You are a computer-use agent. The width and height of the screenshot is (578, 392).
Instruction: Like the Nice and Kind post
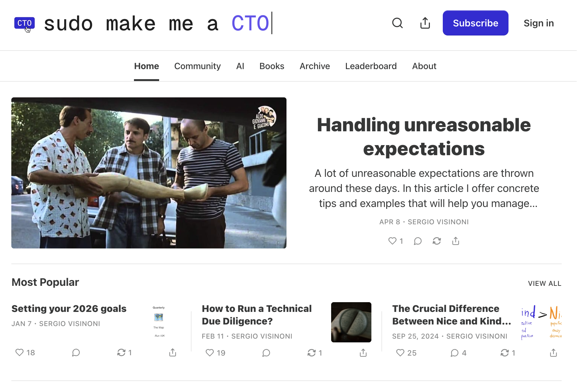pos(406,353)
